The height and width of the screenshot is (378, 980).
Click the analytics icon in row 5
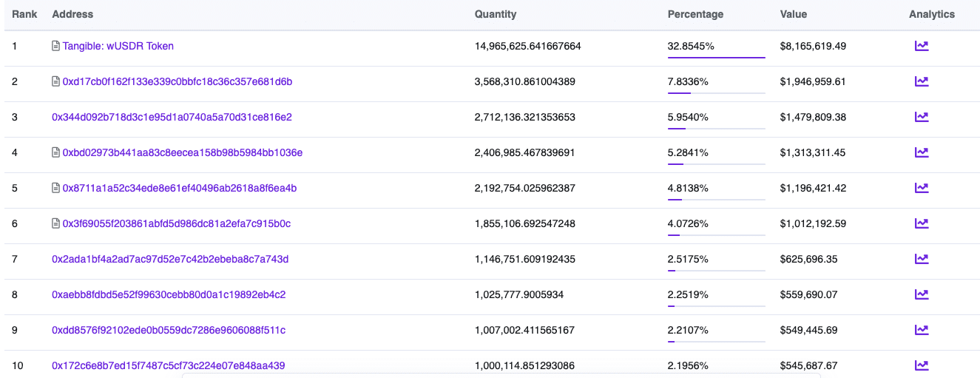(921, 188)
